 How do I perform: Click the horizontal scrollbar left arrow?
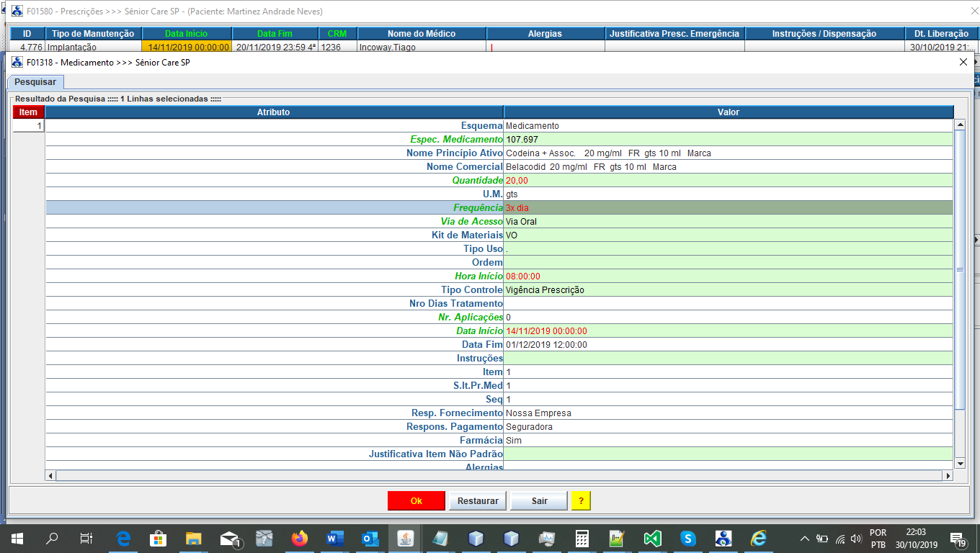point(50,476)
